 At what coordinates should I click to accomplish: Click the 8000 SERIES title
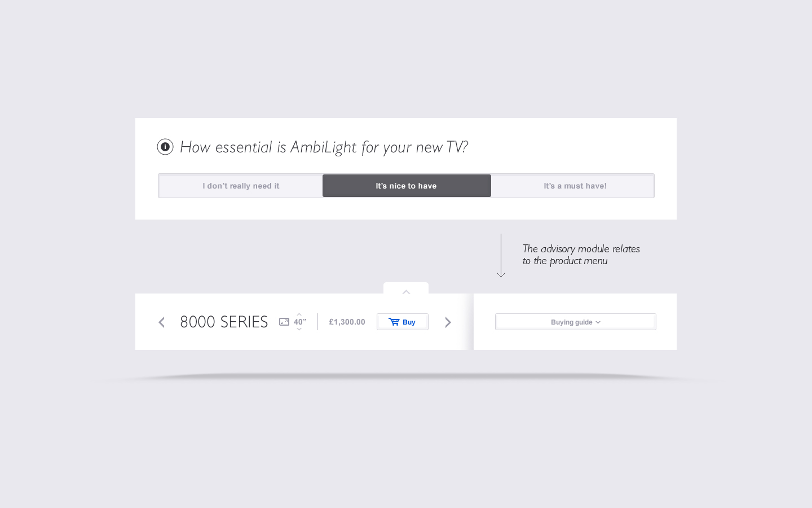point(224,322)
